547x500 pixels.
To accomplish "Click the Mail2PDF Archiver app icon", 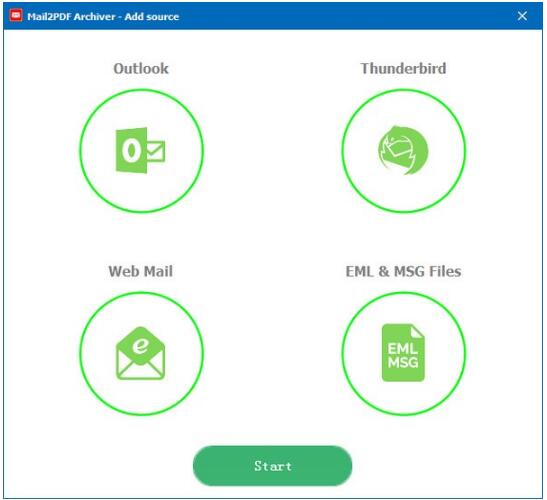I will (16, 16).
